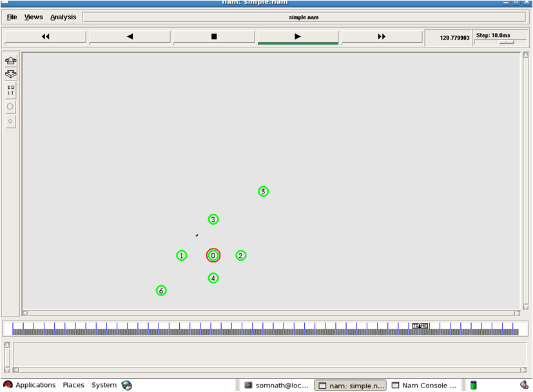Viewport: 533px width, 392px height.
Task: Select node 6 in the topology
Action: click(161, 290)
